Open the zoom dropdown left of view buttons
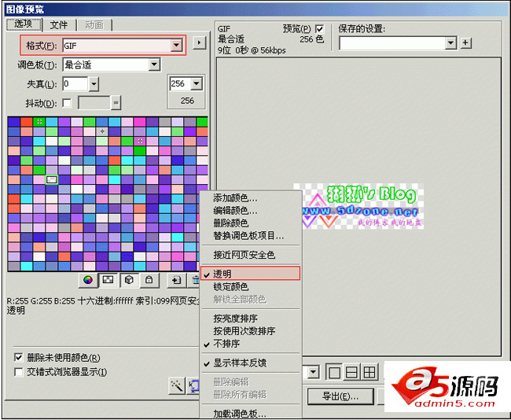 pos(313,372)
